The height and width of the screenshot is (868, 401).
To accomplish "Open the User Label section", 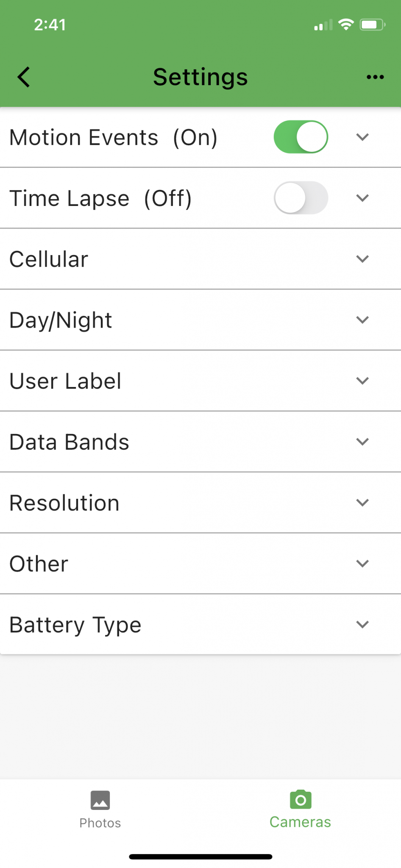I will (200, 381).
